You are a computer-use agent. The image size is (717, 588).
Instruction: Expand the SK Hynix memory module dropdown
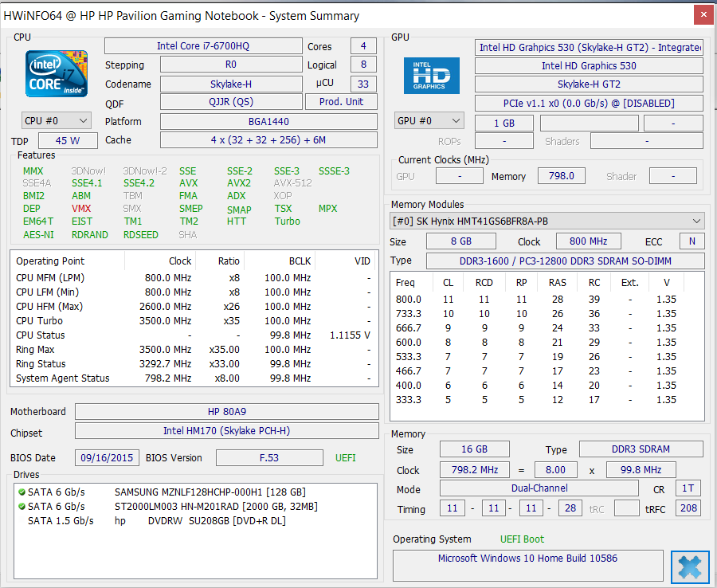point(697,221)
